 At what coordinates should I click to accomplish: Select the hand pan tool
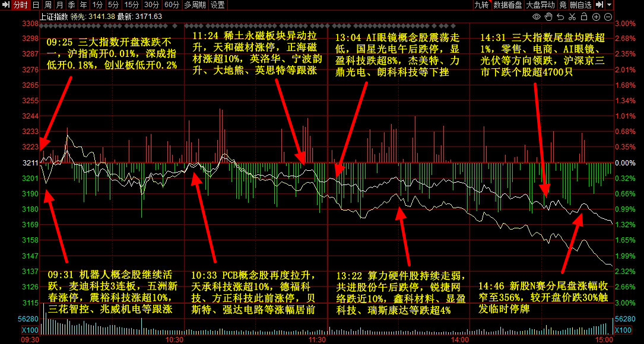(549, 17)
